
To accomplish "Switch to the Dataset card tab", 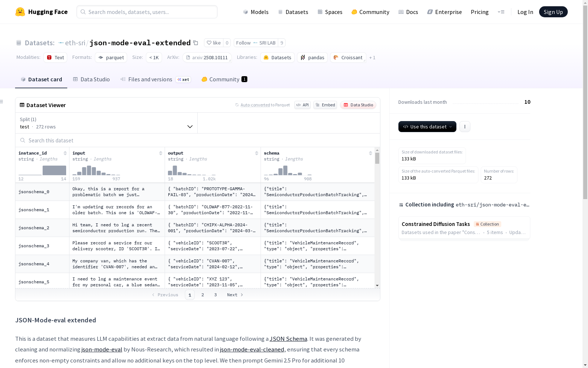I will [41, 79].
